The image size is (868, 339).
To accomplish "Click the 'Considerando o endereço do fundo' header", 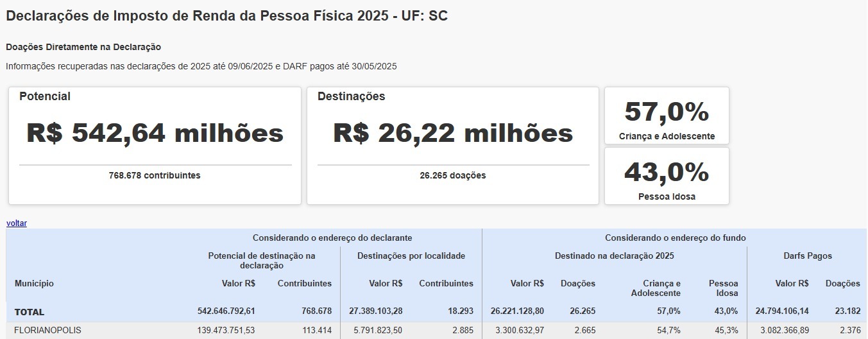I will point(675,238).
